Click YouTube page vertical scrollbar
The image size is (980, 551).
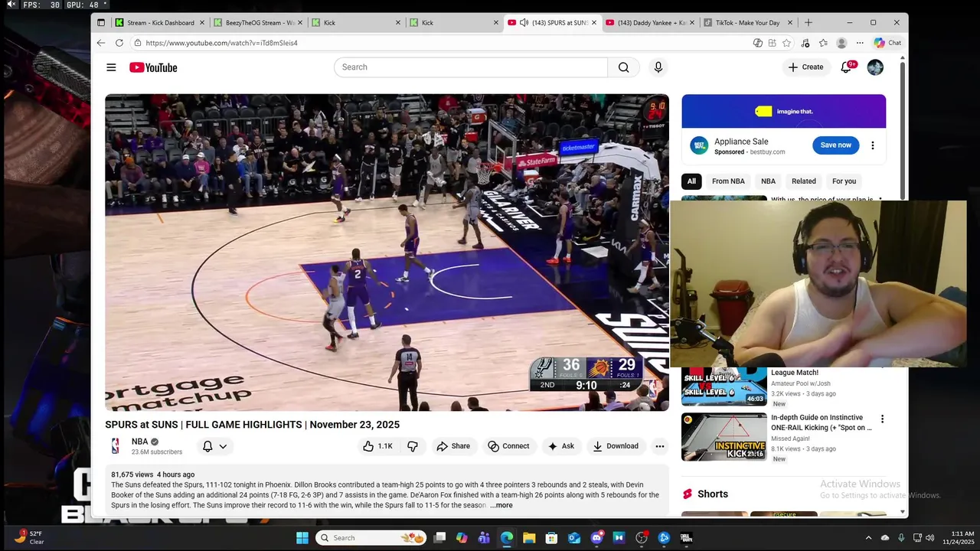tap(903, 130)
